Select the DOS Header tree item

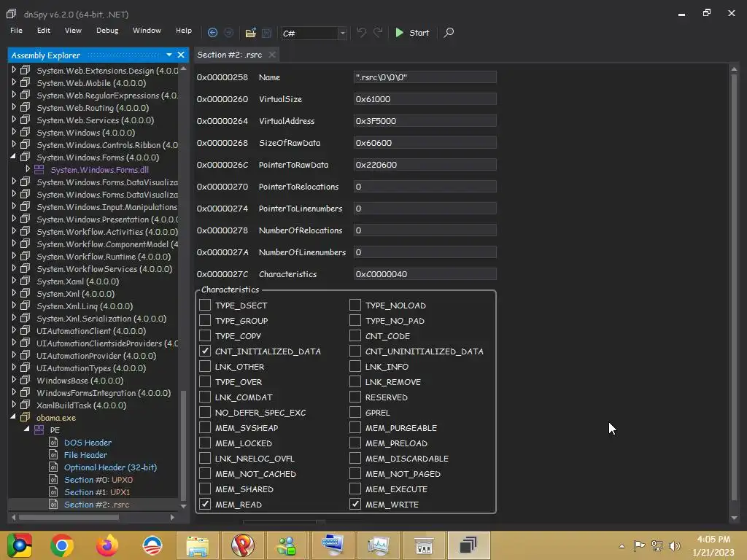88,443
